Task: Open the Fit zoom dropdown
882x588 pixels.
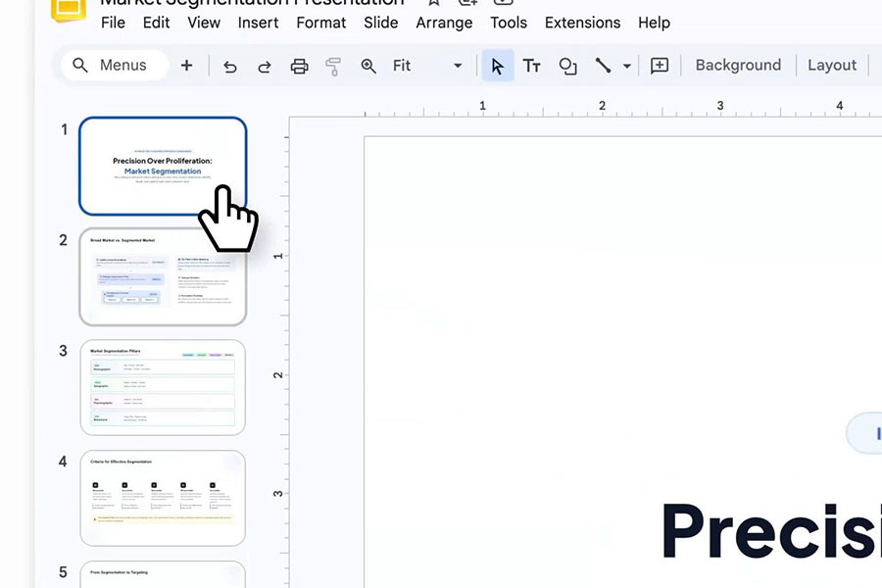Action: point(427,66)
